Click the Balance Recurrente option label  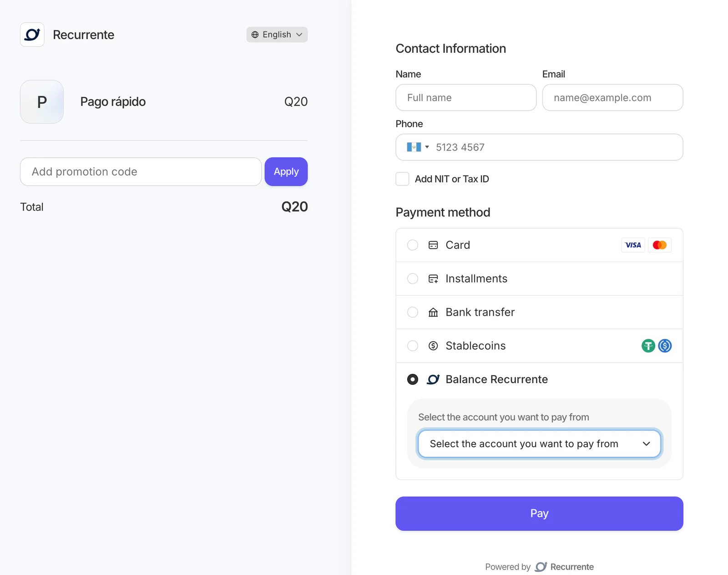(x=496, y=379)
